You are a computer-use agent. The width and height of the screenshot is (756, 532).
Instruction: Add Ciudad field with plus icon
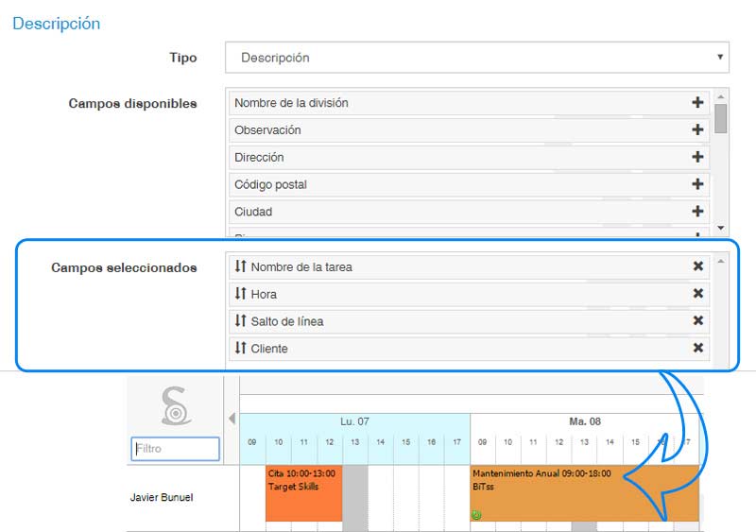point(697,212)
